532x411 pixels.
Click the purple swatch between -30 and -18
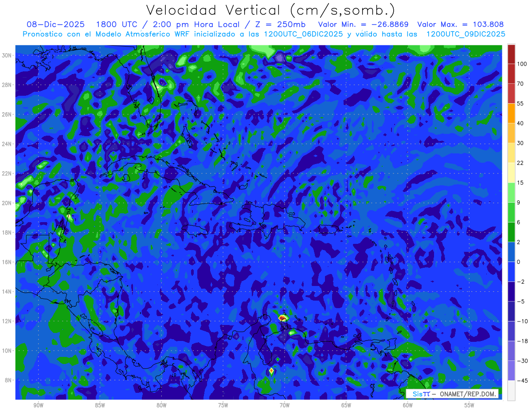click(x=511, y=351)
